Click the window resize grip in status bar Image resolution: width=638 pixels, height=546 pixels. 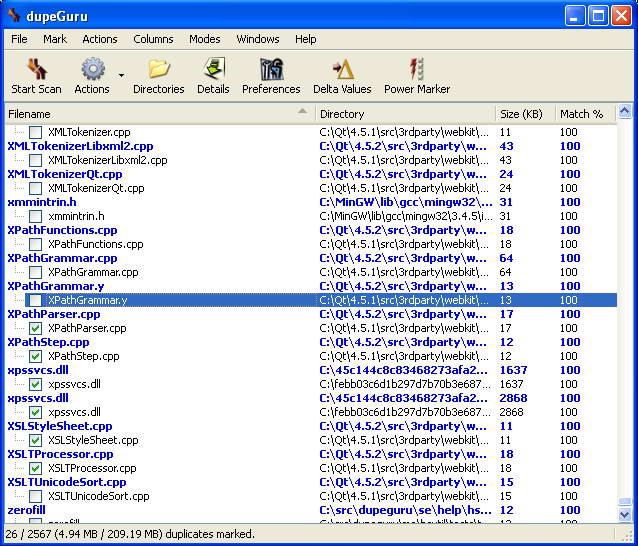pyautogui.click(x=628, y=536)
